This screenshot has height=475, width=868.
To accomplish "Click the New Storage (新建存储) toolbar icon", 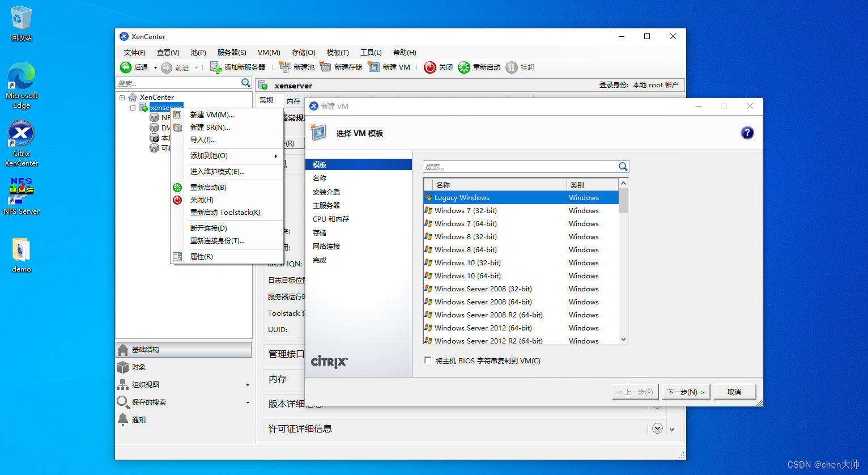I will click(326, 67).
